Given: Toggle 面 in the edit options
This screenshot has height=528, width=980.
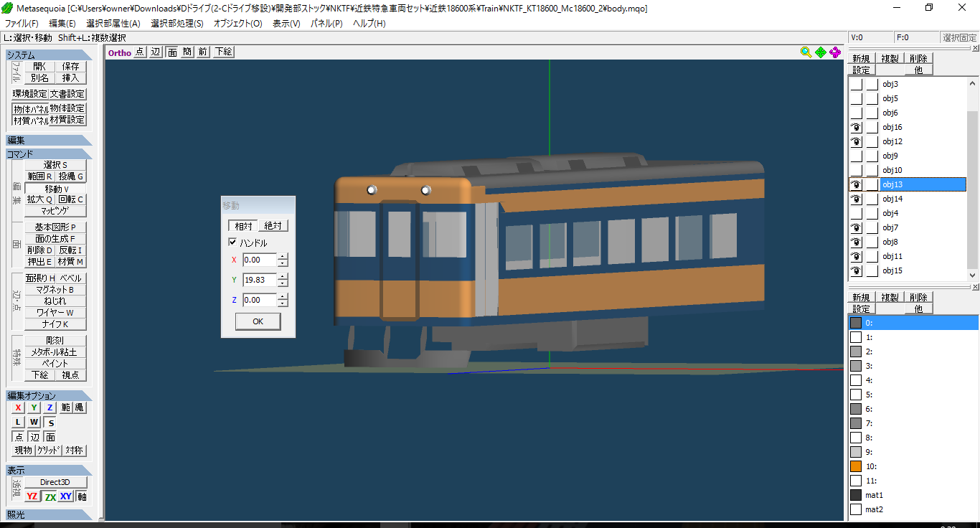Looking at the screenshot, I should [50, 437].
